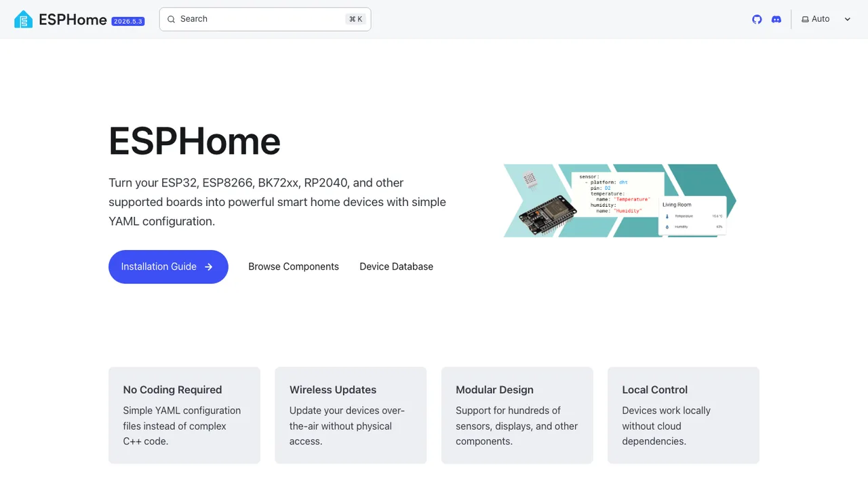Click the magnifier icon in search

(171, 19)
